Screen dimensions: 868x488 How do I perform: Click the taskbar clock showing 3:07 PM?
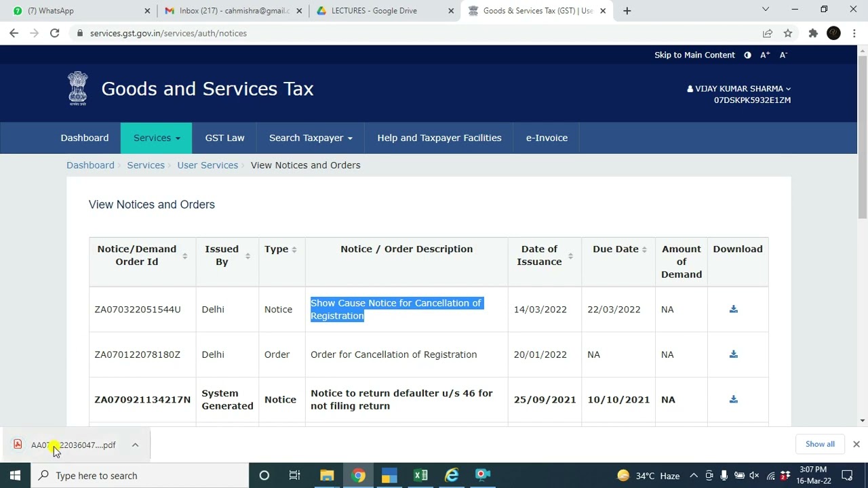(813, 475)
